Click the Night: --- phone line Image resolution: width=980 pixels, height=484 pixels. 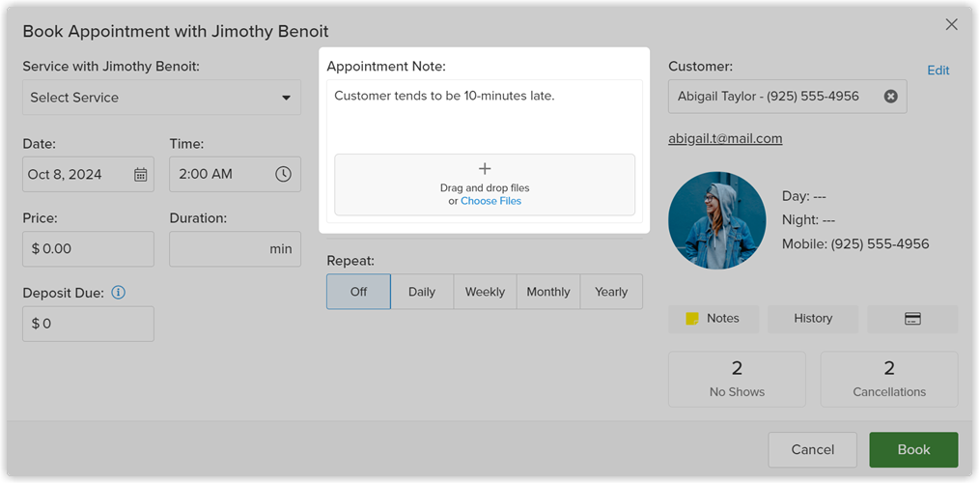coord(809,220)
